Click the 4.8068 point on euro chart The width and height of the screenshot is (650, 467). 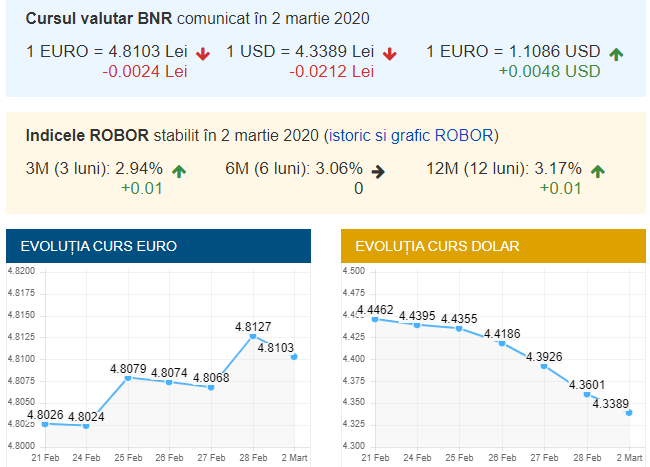pos(211,387)
